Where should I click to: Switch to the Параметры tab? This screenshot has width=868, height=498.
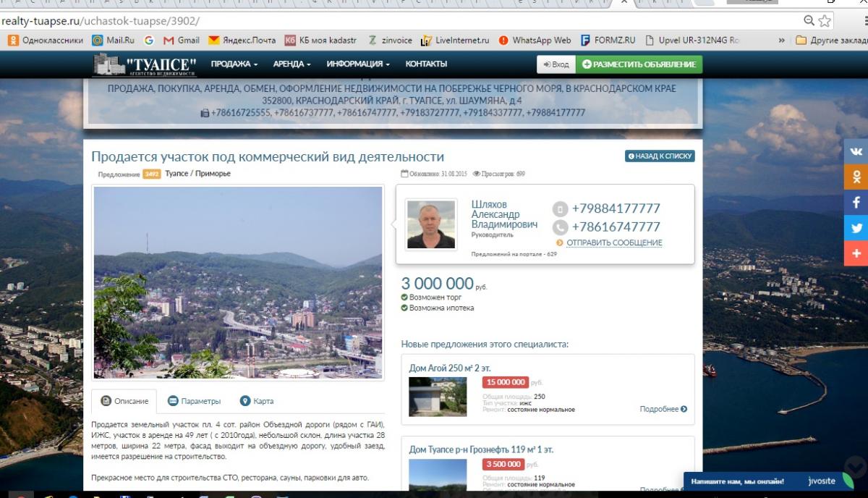point(195,401)
